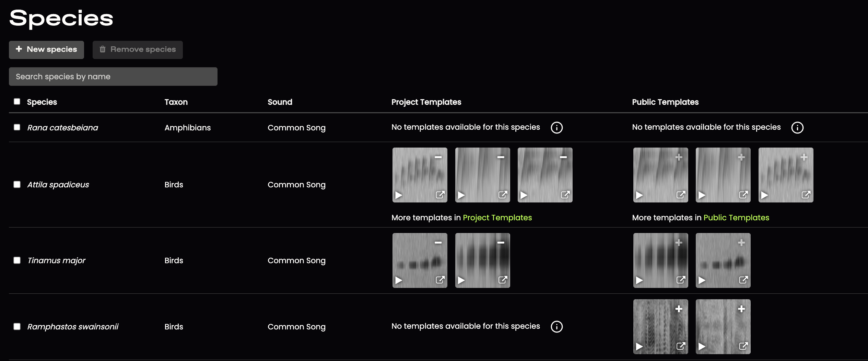
Task: Click info icon for Rana catesbeiana public templates
Action: 797,128
